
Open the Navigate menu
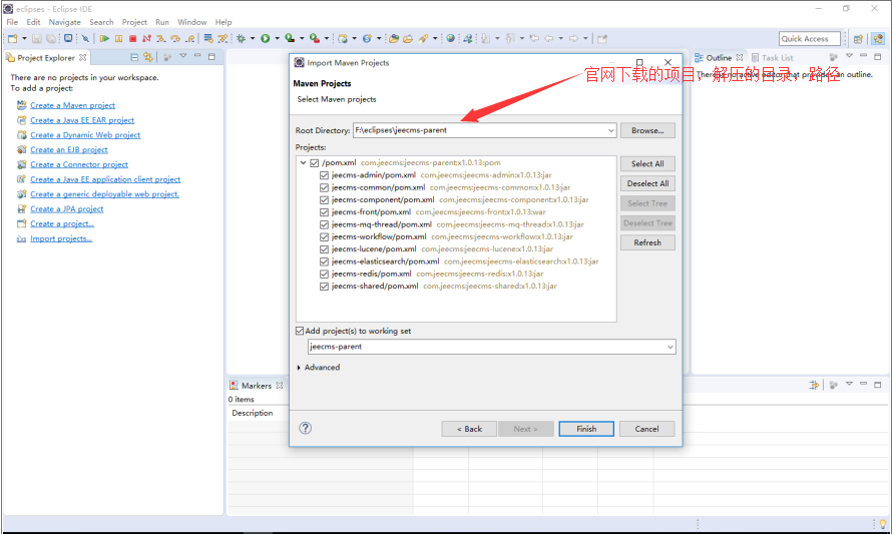click(64, 22)
